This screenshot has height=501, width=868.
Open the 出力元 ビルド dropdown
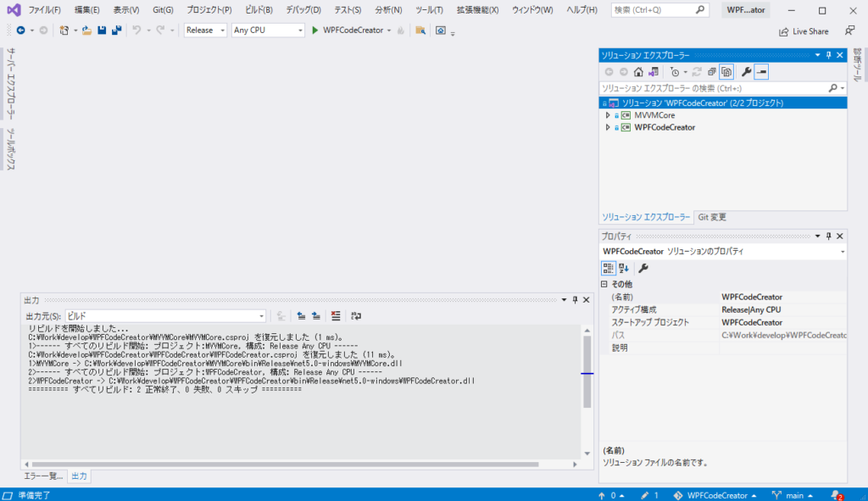165,316
